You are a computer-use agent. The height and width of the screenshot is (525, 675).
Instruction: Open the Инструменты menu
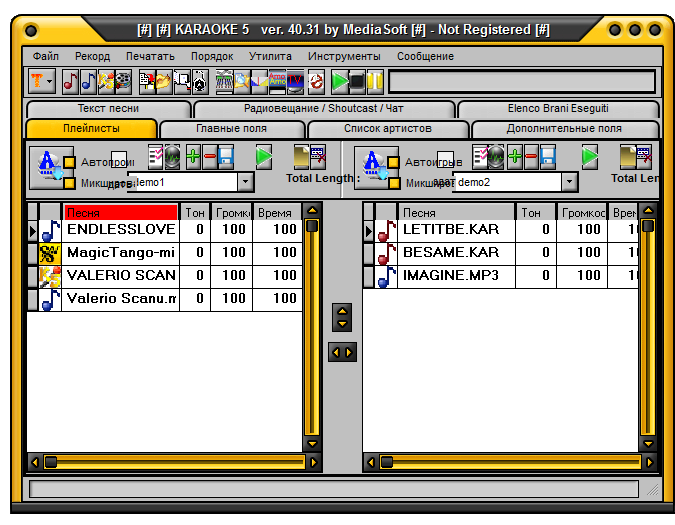(344, 56)
